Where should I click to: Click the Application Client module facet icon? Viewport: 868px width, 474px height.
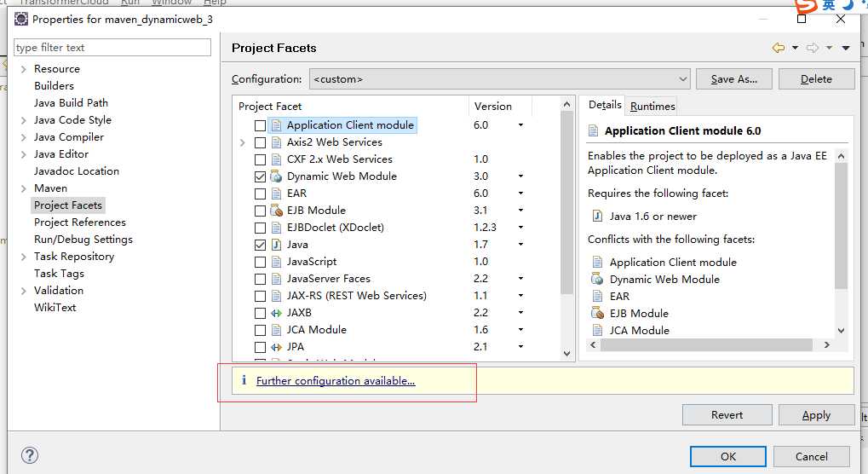276,125
